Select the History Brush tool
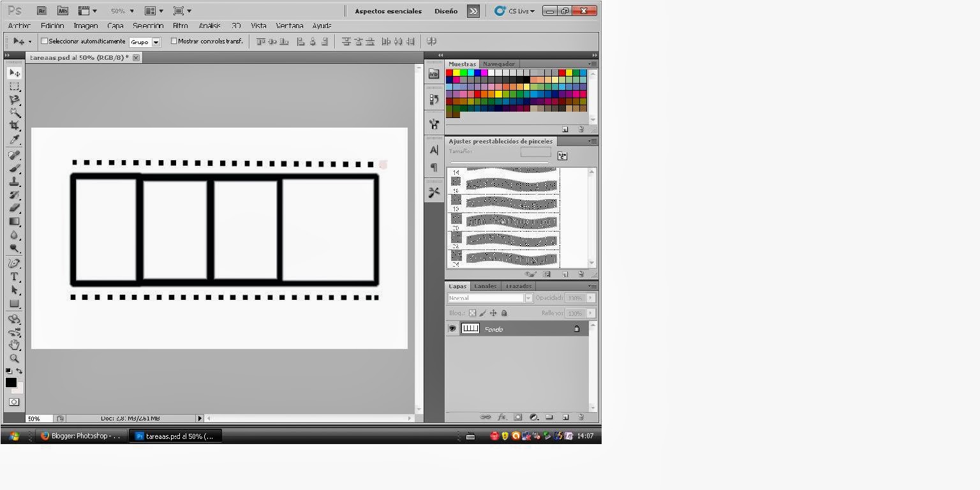The width and height of the screenshot is (980, 490). coord(14,195)
